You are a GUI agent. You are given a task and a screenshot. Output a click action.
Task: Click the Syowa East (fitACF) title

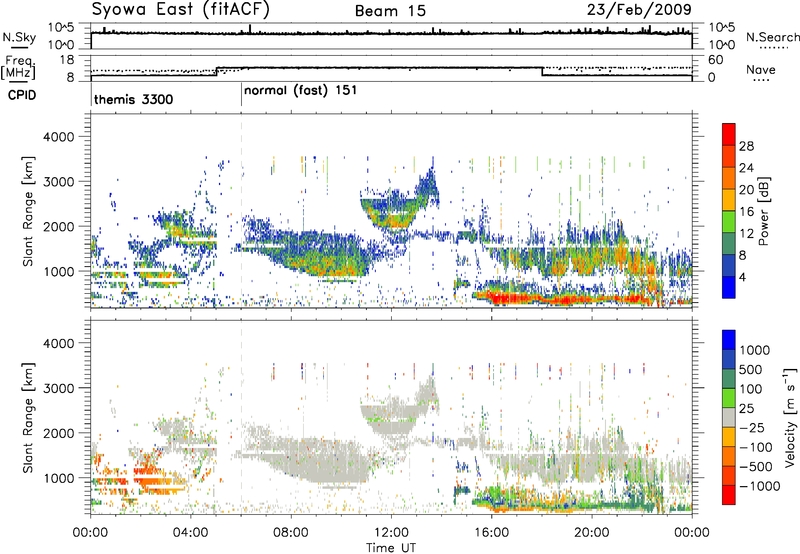(x=170, y=10)
